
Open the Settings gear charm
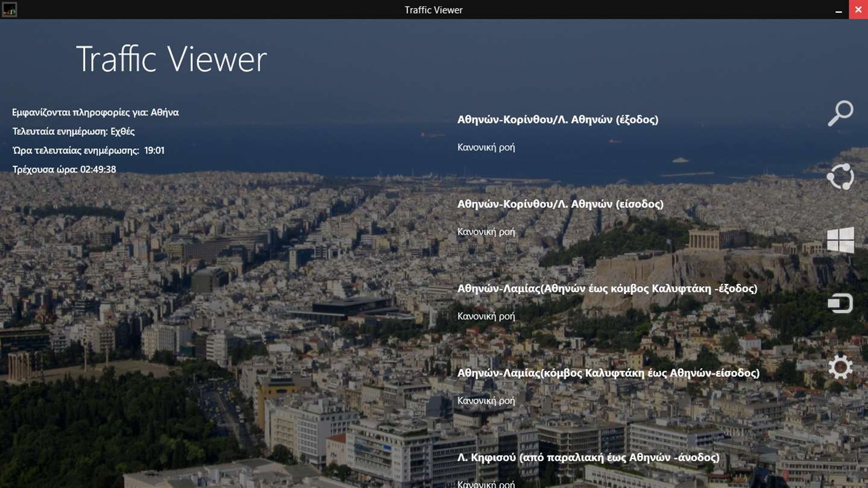840,367
